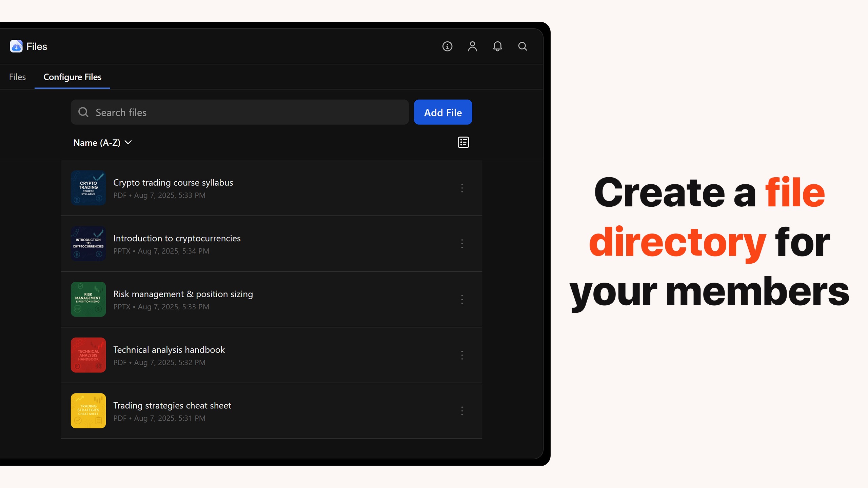The height and width of the screenshot is (488, 868).
Task: Open options menu for Trading strategies cheat sheet
Action: click(x=462, y=411)
